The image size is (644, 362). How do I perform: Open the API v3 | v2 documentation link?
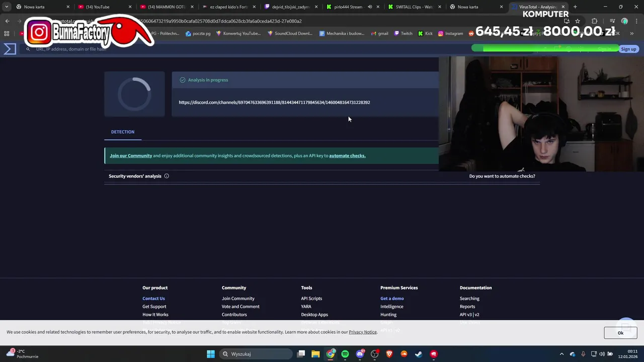tap(469, 315)
